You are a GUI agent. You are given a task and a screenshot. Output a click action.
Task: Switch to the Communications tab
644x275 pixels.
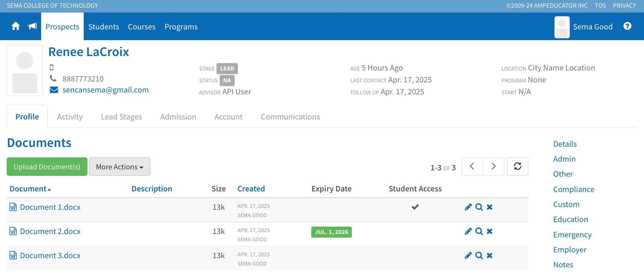pos(290,117)
